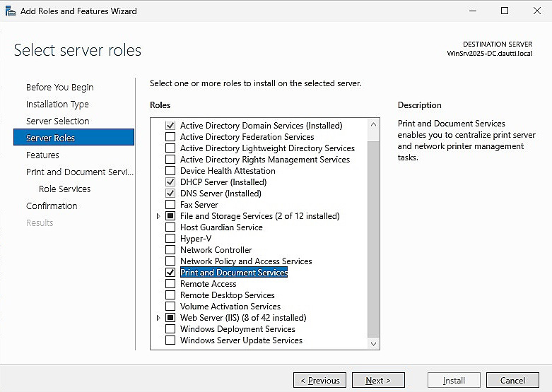
Task: Open the Features step in sidebar
Action: (x=42, y=155)
